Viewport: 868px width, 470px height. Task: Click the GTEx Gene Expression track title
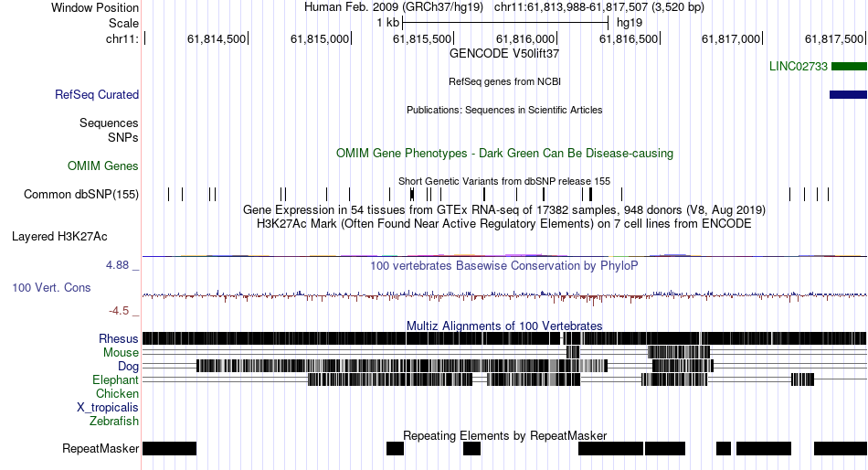click(504, 210)
